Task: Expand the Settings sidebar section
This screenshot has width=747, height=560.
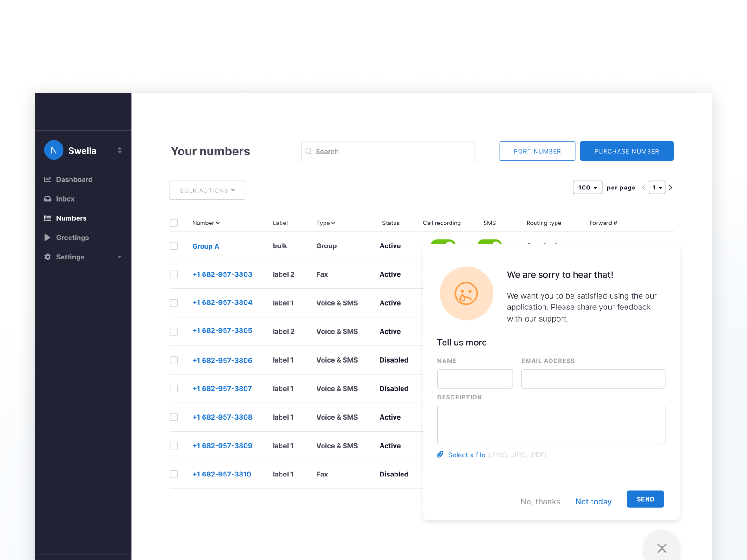Action: coord(120,257)
